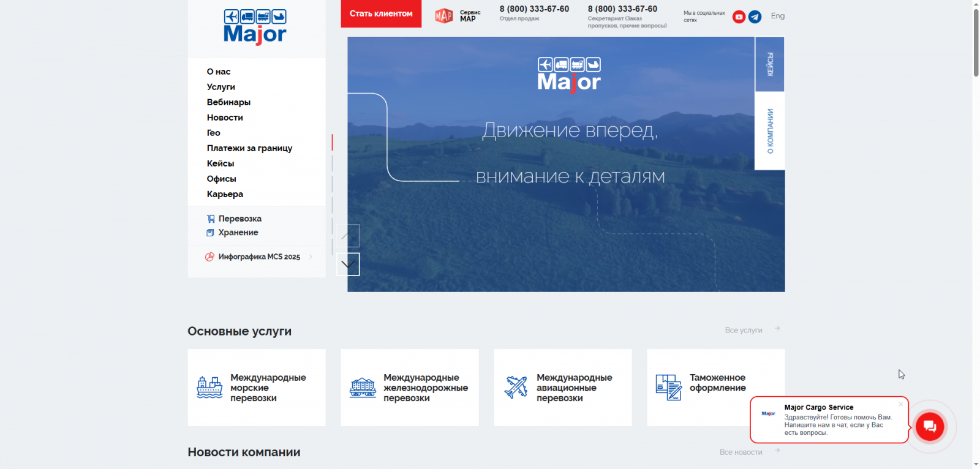The width and height of the screenshot is (980, 469).
Task: Open the Платежи за границу menu item
Action: pyautogui.click(x=249, y=148)
